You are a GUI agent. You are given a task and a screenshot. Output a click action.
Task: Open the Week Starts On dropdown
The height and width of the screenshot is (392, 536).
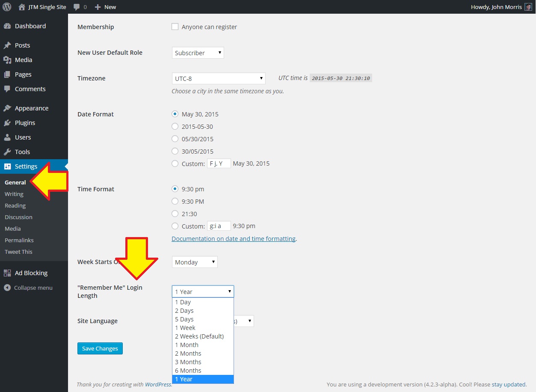pos(194,261)
